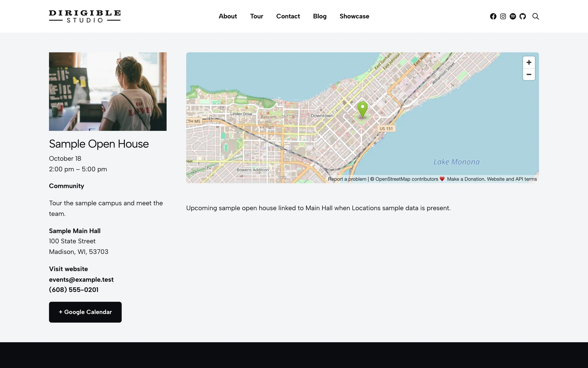Click the US 151 route shield on map
Viewport: 588px width, 368px height.
(386, 129)
